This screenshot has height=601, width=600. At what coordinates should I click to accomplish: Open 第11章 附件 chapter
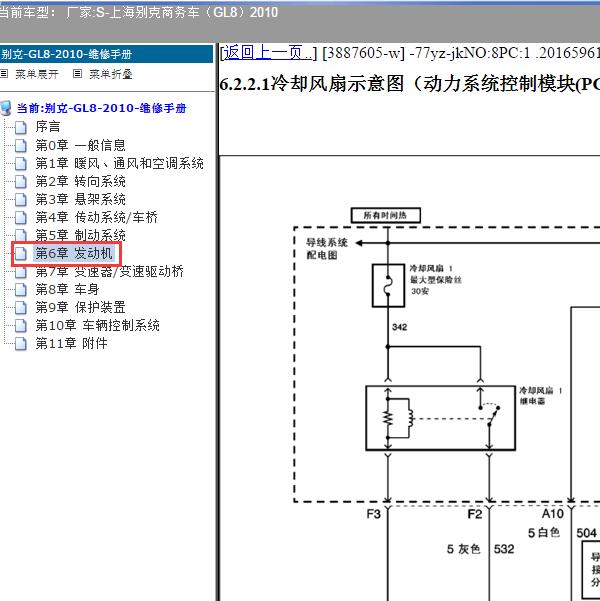coord(71,343)
